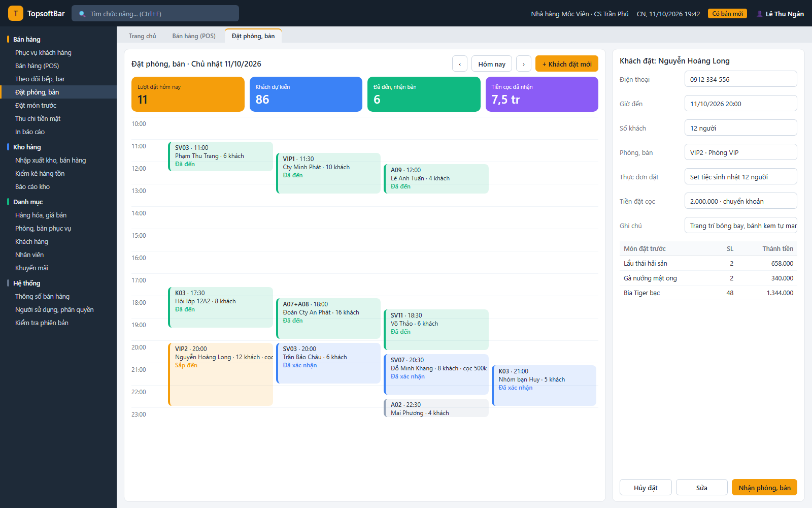Open Kiểm kê hàng tồn menu item

(58, 173)
